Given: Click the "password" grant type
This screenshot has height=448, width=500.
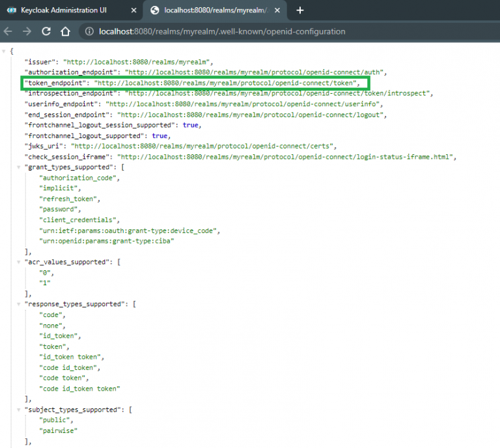Looking at the screenshot, I should [x=59, y=210].
